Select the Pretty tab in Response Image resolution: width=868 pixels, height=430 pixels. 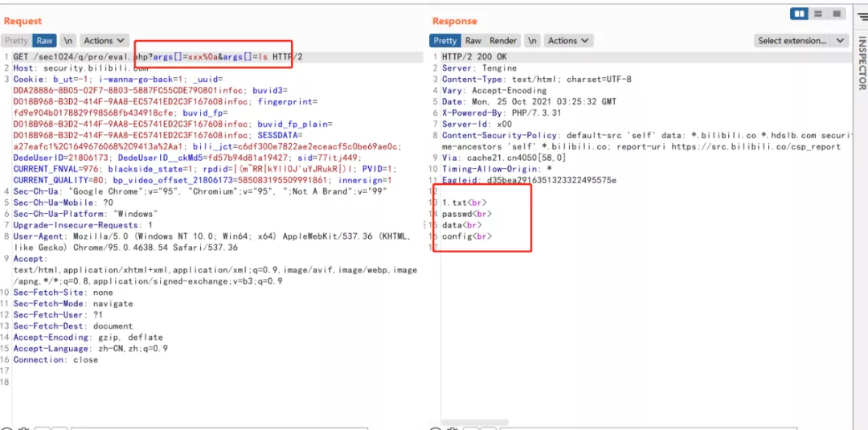(x=445, y=40)
